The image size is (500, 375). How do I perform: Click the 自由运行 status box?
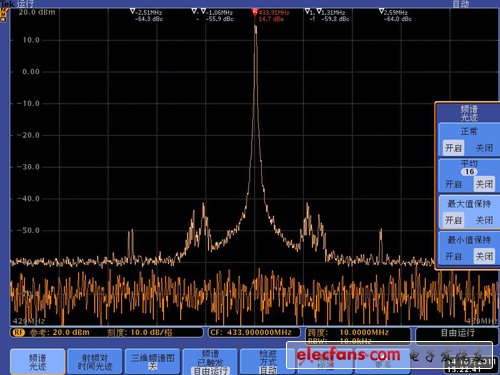pos(457,333)
